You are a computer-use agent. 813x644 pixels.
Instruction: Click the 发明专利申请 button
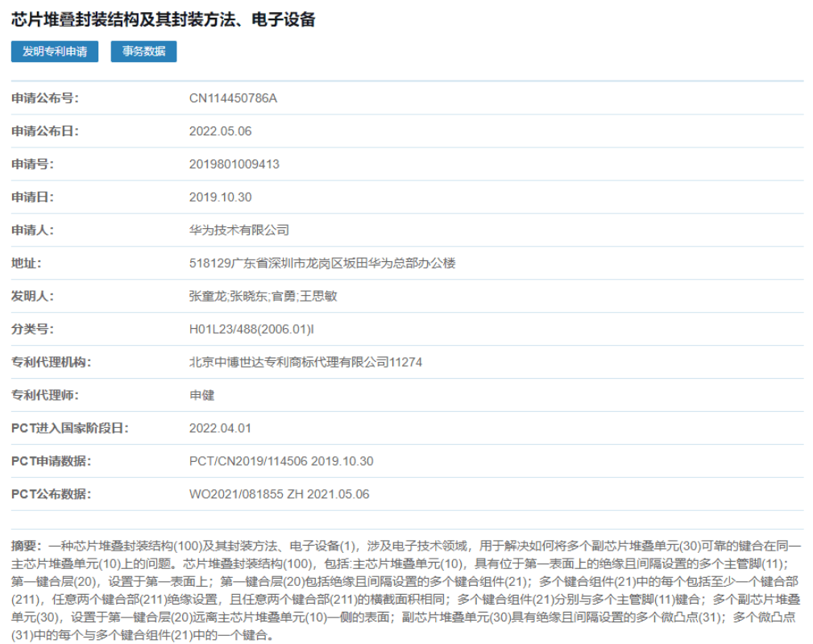[x=55, y=52]
